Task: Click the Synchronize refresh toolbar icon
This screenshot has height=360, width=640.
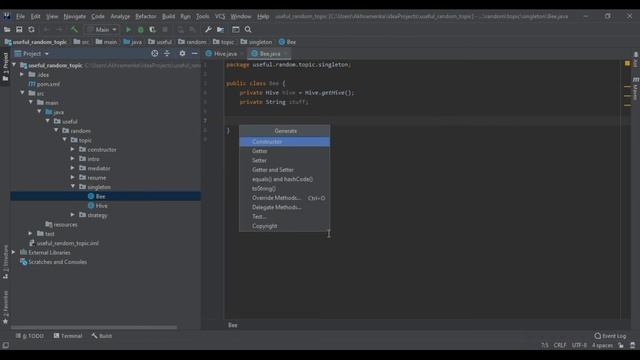Action: tap(31, 29)
